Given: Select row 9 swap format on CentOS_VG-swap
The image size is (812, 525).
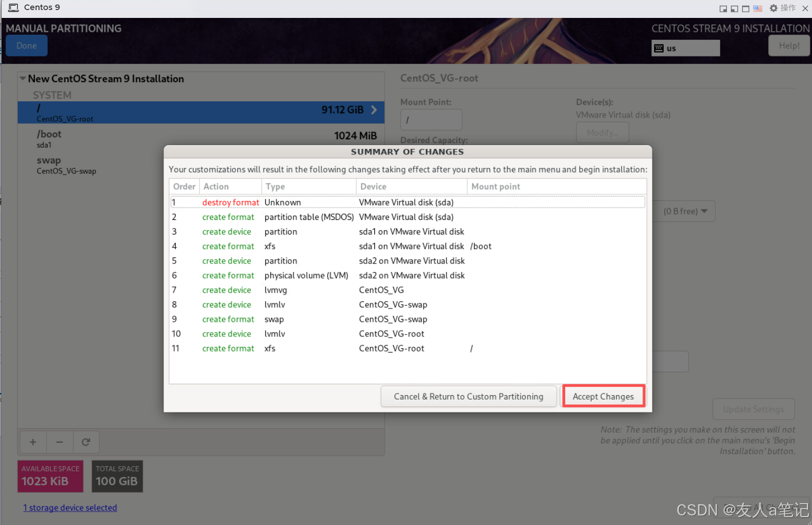Looking at the screenshot, I should [407, 319].
